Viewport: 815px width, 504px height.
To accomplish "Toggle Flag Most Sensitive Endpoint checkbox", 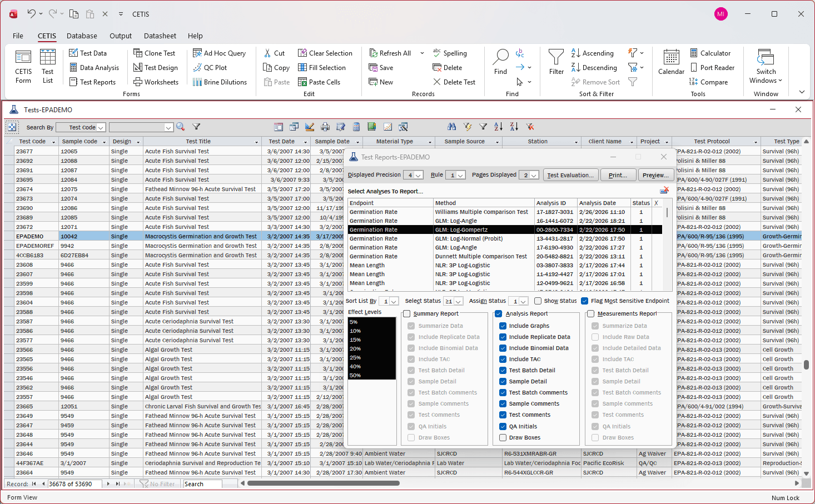I will tap(584, 301).
